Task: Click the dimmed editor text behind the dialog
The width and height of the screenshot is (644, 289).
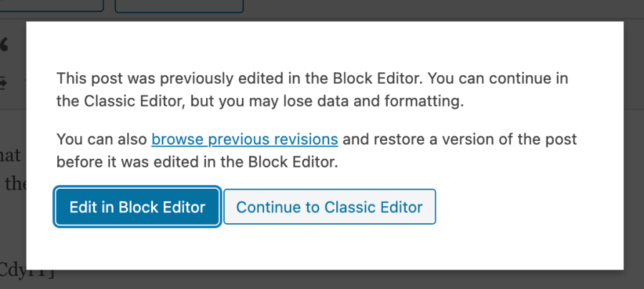Action: click(13, 184)
